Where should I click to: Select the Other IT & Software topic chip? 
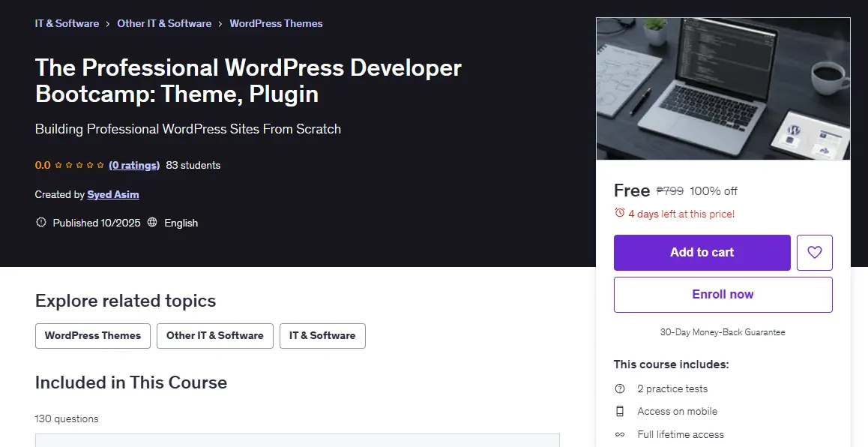(x=215, y=336)
